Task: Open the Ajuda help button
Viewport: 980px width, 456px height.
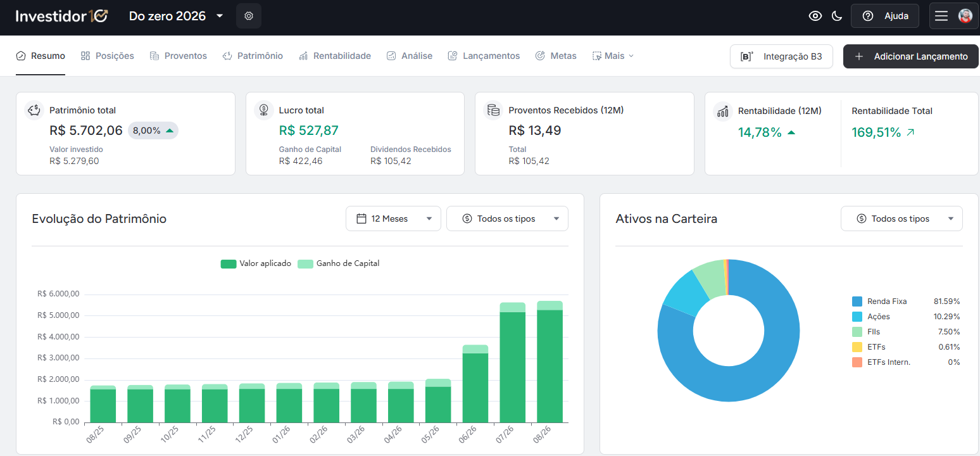Action: coord(885,16)
